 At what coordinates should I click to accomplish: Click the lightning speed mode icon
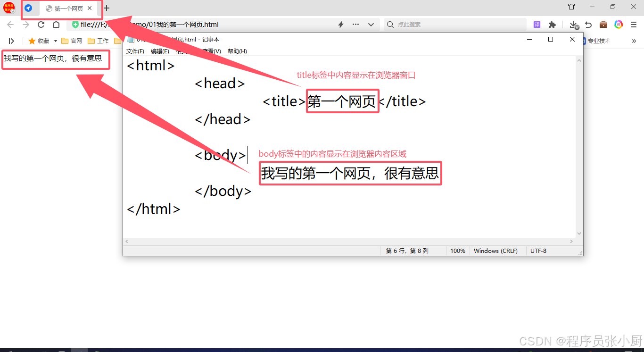click(x=341, y=25)
